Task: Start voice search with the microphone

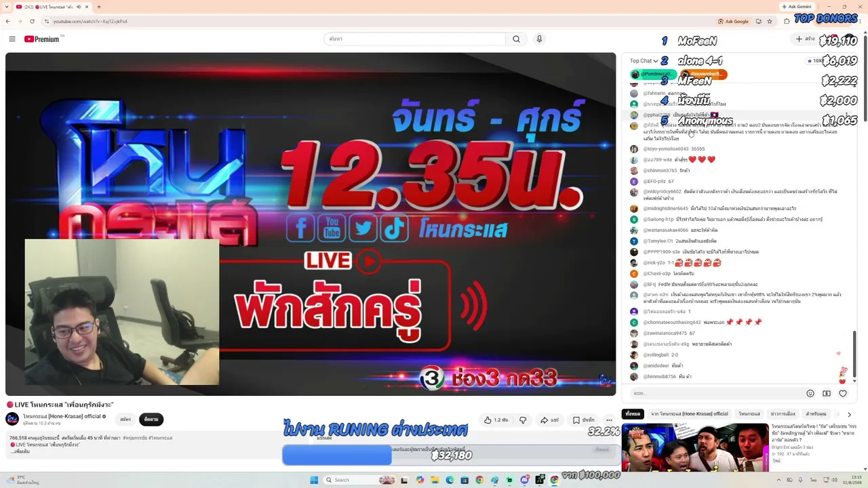Action: pyautogui.click(x=539, y=39)
